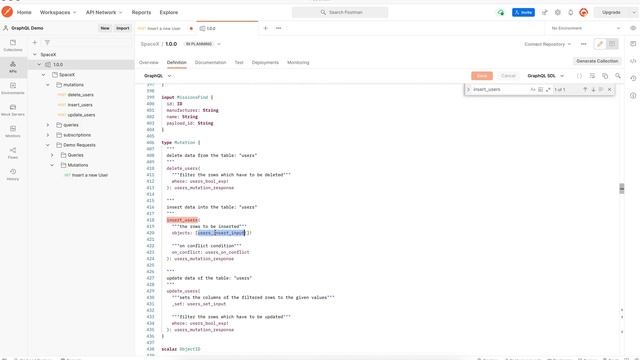
Task: Open the user avatar menu
Action: 584,12
